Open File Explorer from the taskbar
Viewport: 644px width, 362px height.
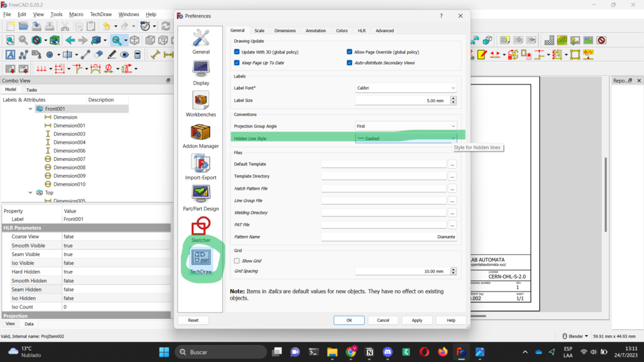coord(332,352)
